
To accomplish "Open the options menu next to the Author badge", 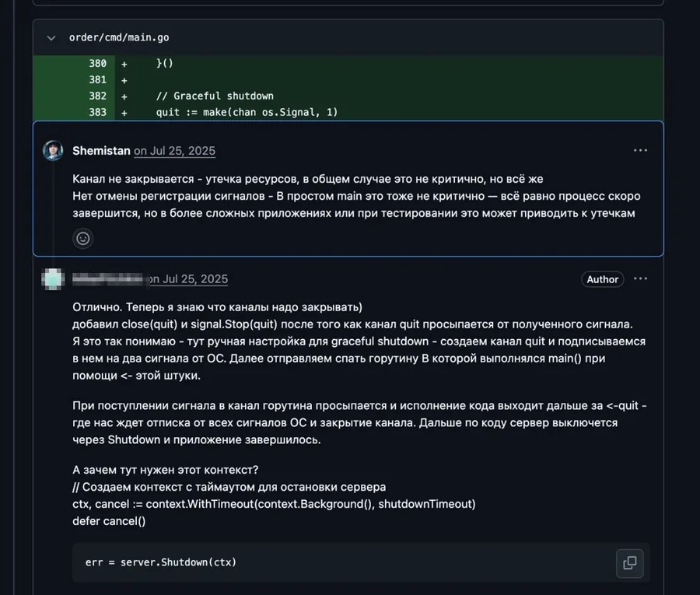I will tap(640, 279).
